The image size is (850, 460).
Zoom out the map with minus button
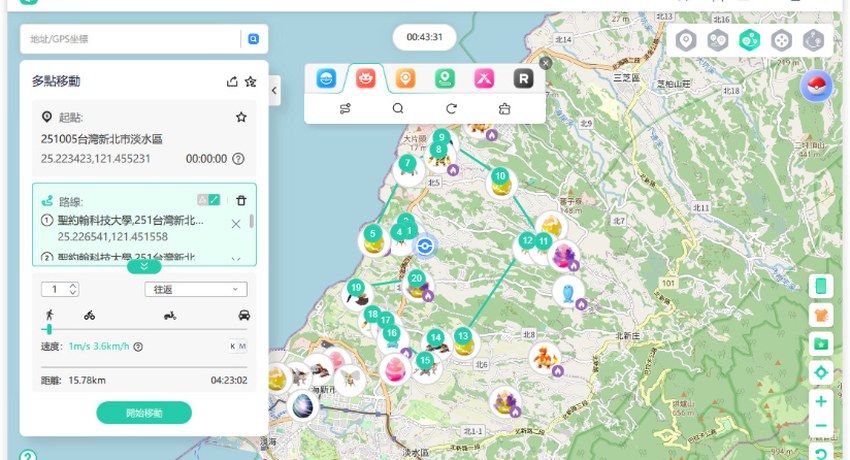click(821, 425)
